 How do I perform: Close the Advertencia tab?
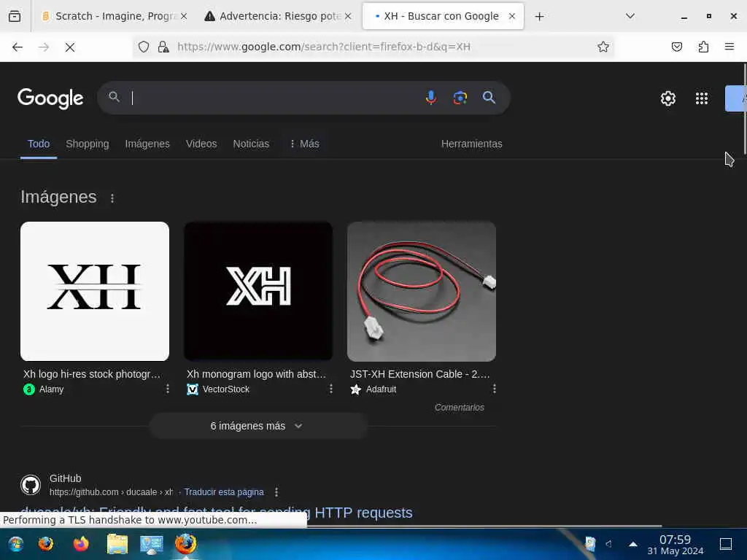coord(348,16)
